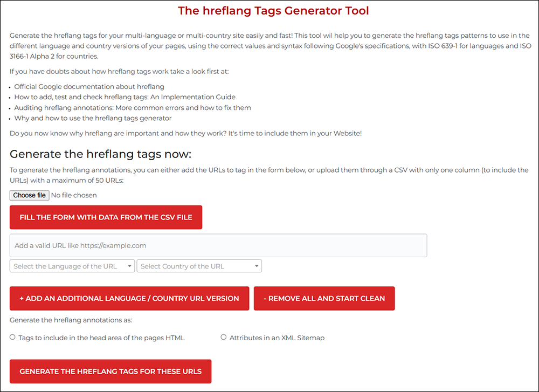This screenshot has height=392, width=539.
Task: Add an additional language country URL version
Action: coord(129,298)
